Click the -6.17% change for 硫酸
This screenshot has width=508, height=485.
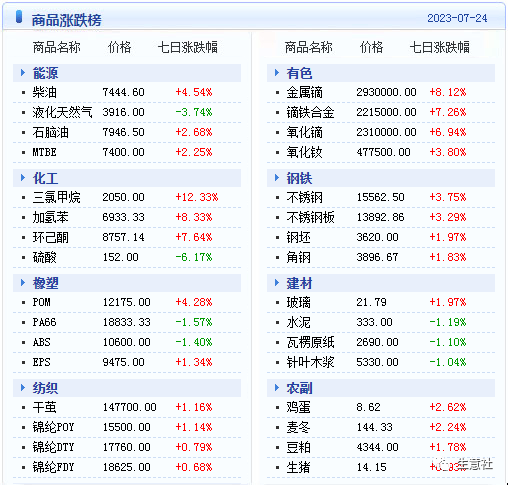point(194,257)
